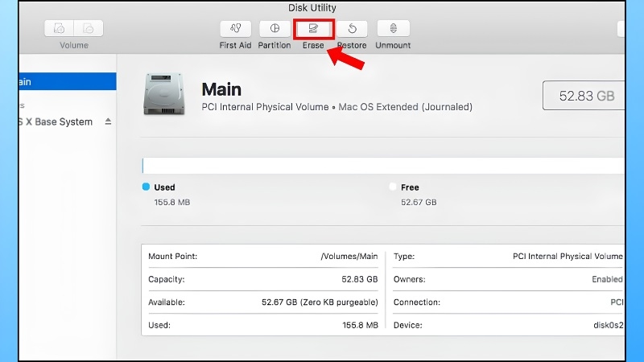Click the blue Used legend dot
This screenshot has height=362, width=644.
click(146, 187)
